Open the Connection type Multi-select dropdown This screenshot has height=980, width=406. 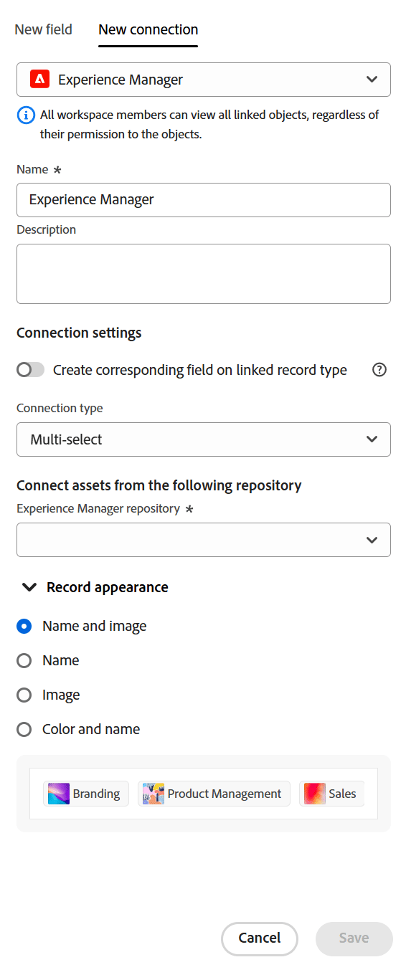tap(204, 439)
